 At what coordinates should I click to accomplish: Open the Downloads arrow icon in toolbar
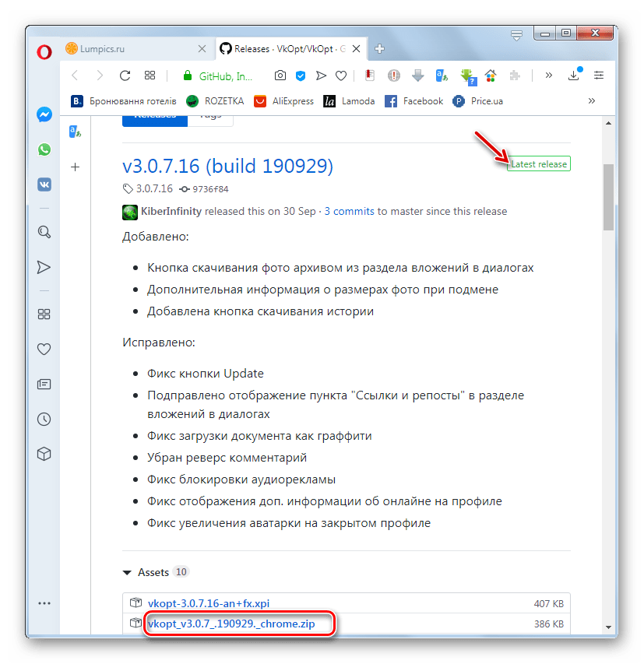[574, 76]
